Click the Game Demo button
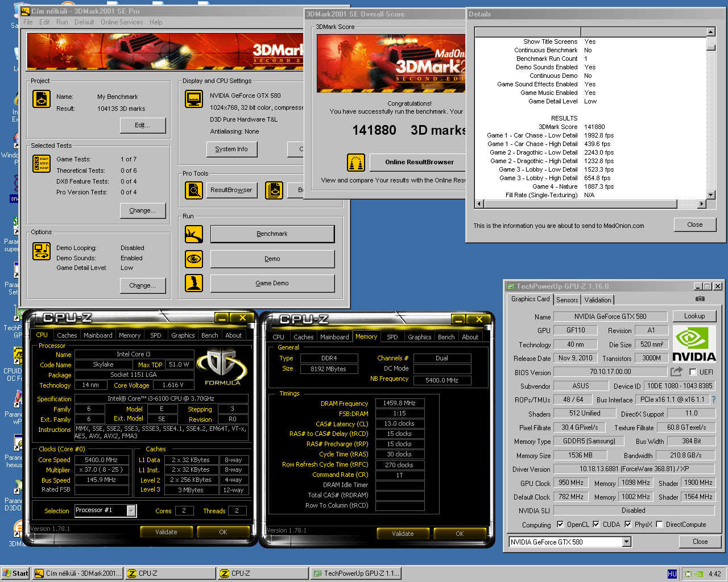Image resolution: width=728 pixels, height=582 pixels. click(x=272, y=283)
